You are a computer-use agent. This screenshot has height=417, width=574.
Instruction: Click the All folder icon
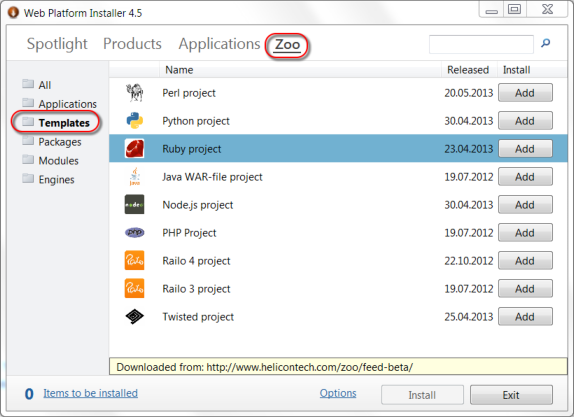(28, 84)
